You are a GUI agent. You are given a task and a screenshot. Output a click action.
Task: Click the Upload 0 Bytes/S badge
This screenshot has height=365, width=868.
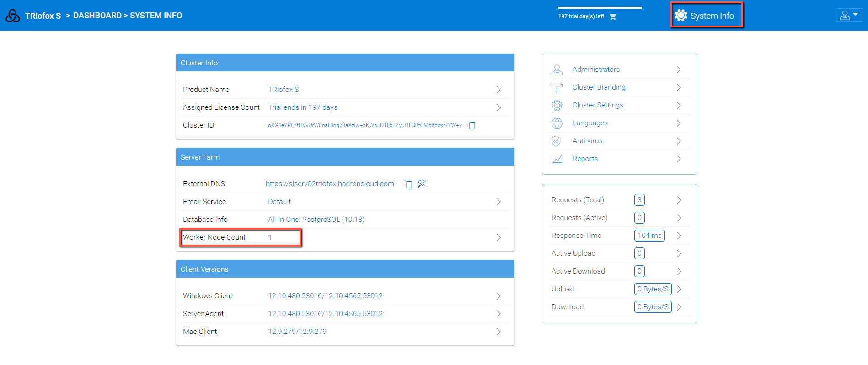(x=653, y=289)
